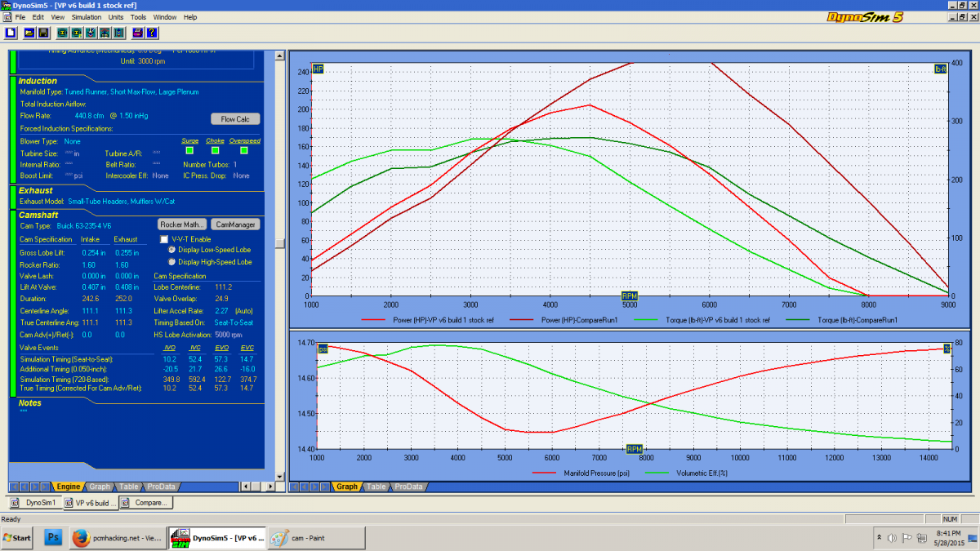Viewport: 980px width, 551px height.
Task: Open the RPM axis selector under the power graph
Action: point(630,295)
